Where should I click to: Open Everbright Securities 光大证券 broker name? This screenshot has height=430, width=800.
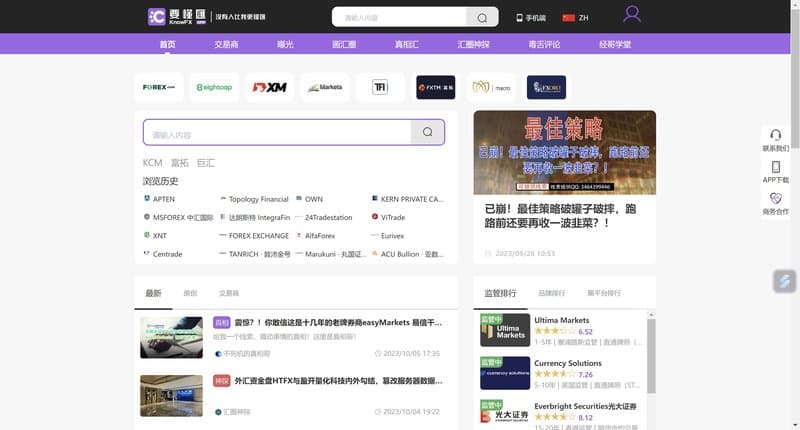tap(585, 406)
